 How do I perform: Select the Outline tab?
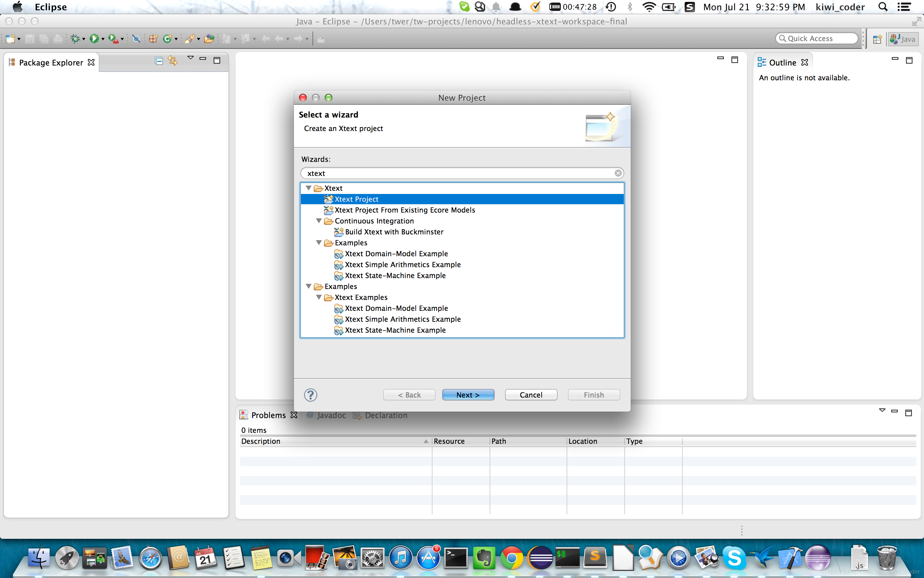coord(782,62)
